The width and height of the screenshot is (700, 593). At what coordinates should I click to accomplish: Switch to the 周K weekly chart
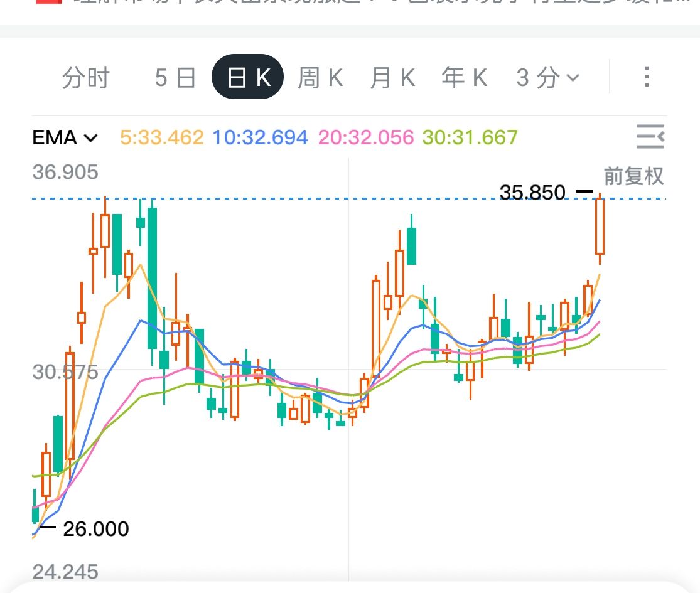click(320, 78)
